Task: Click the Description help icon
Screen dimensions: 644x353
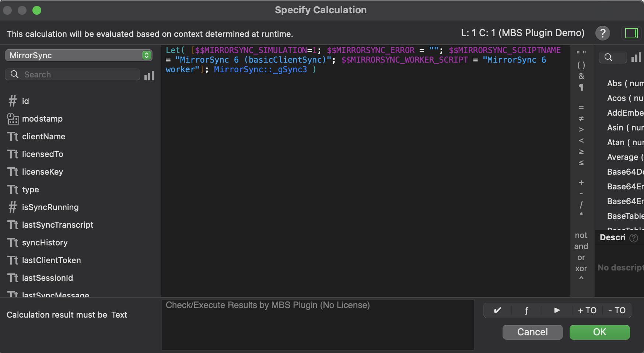Action: (634, 238)
